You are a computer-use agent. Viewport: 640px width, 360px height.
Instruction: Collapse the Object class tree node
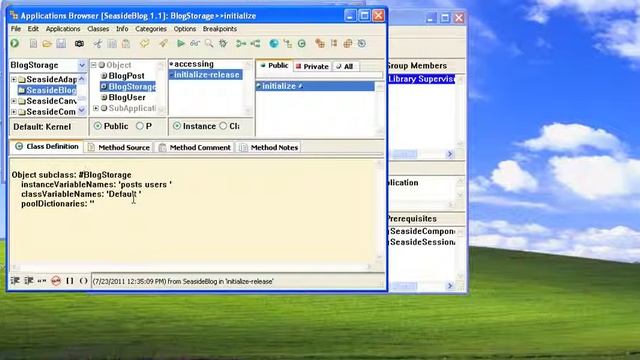tap(93, 65)
